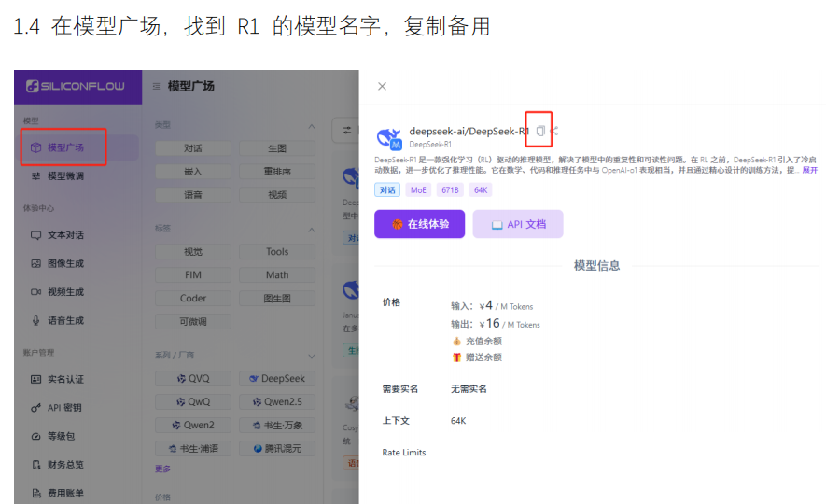The height and width of the screenshot is (504, 826).
Task: Filter by DeepSeek series
Action: 277,378
